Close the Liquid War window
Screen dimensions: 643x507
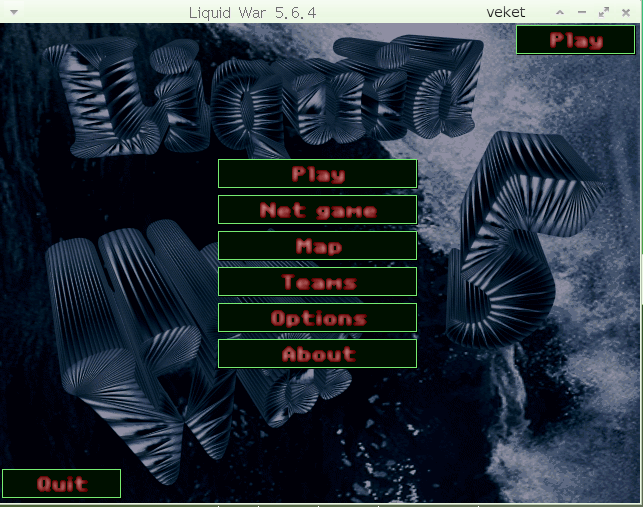point(626,13)
